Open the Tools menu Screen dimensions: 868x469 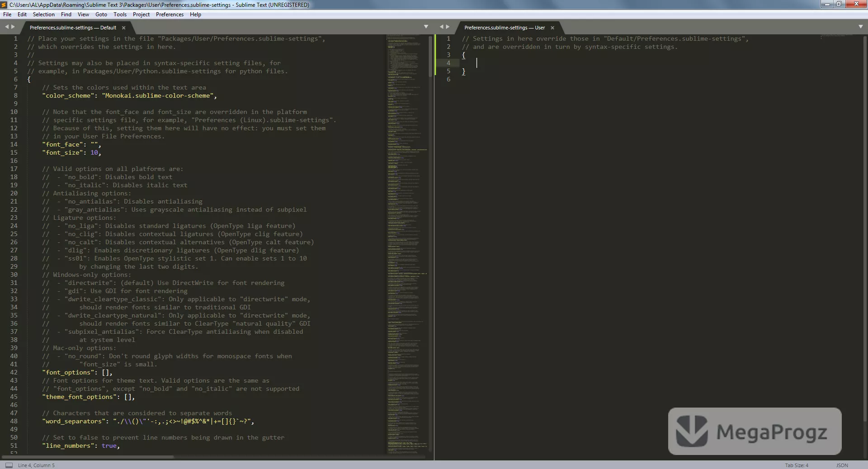point(120,14)
